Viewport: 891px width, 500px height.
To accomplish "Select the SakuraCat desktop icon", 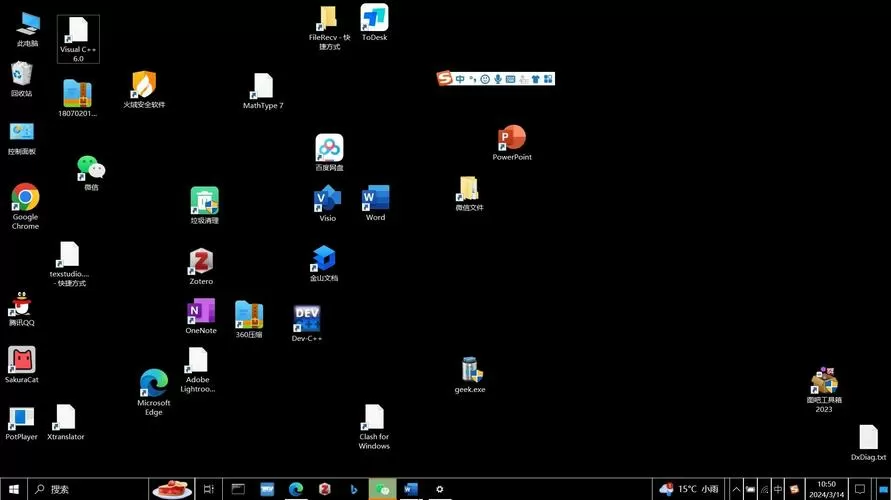I will tap(22, 365).
